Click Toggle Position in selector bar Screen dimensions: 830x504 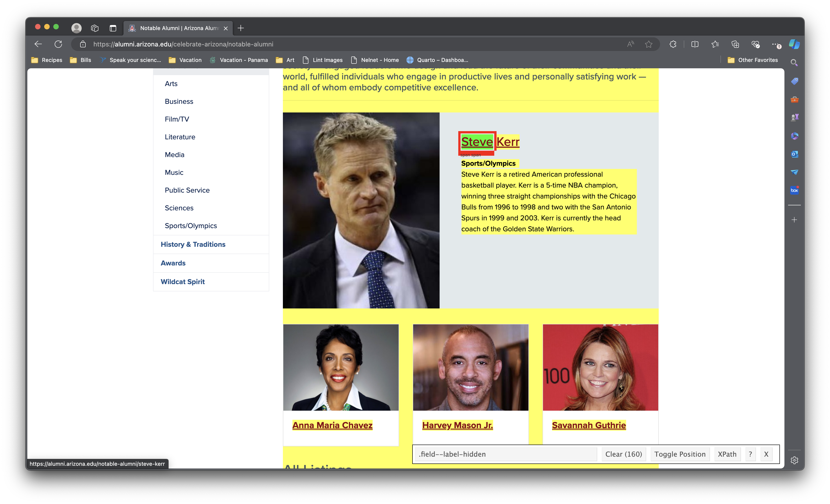point(679,454)
